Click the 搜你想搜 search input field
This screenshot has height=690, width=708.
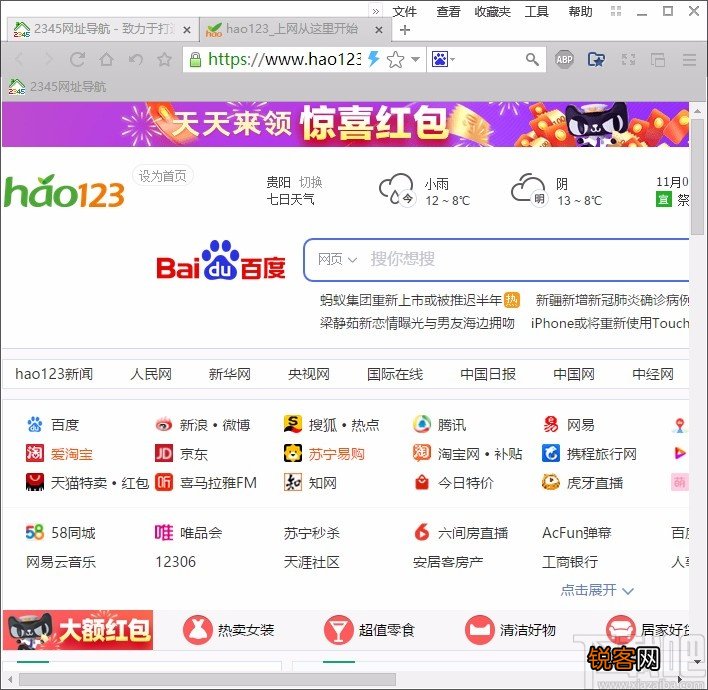click(528, 259)
